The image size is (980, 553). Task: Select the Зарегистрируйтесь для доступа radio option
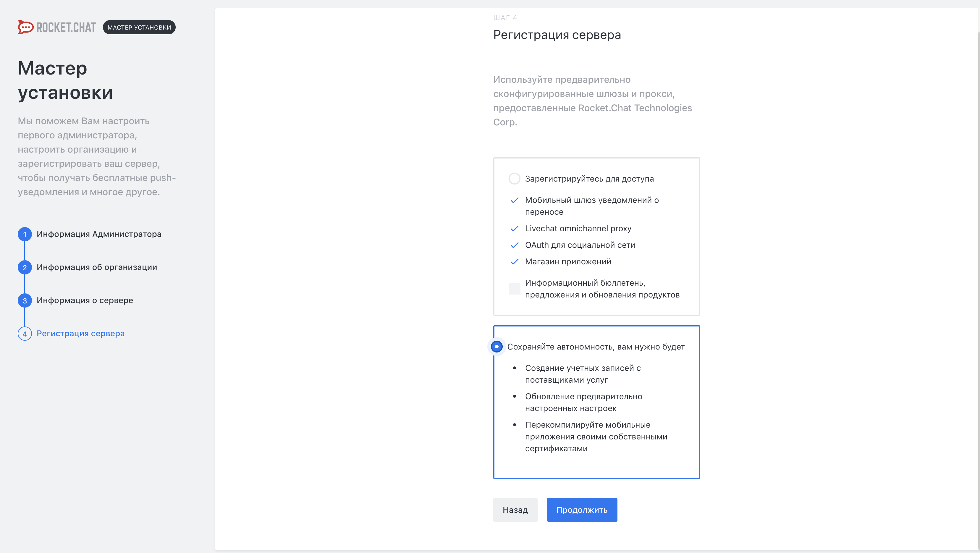[514, 178]
